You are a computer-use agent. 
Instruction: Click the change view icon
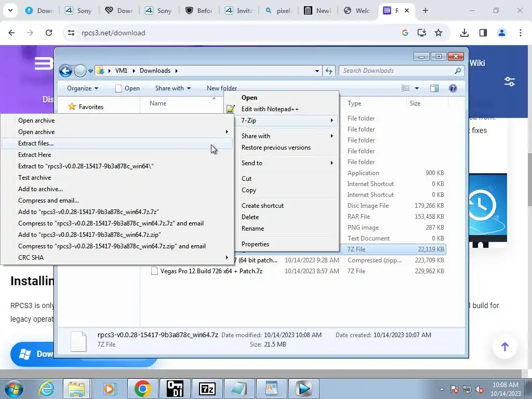[405, 88]
